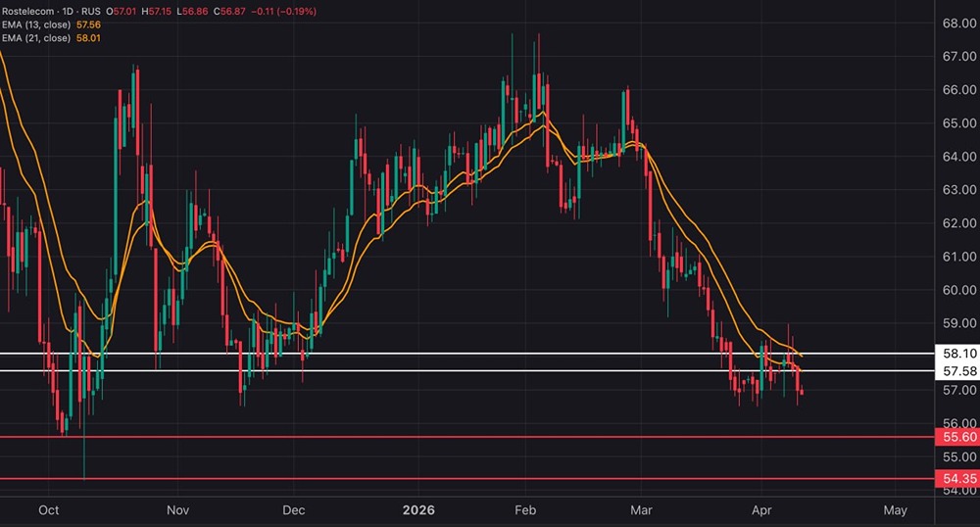Screen dimensions: 980x527
Task: Click the EMA 13 value 57.56
Action: (88, 24)
